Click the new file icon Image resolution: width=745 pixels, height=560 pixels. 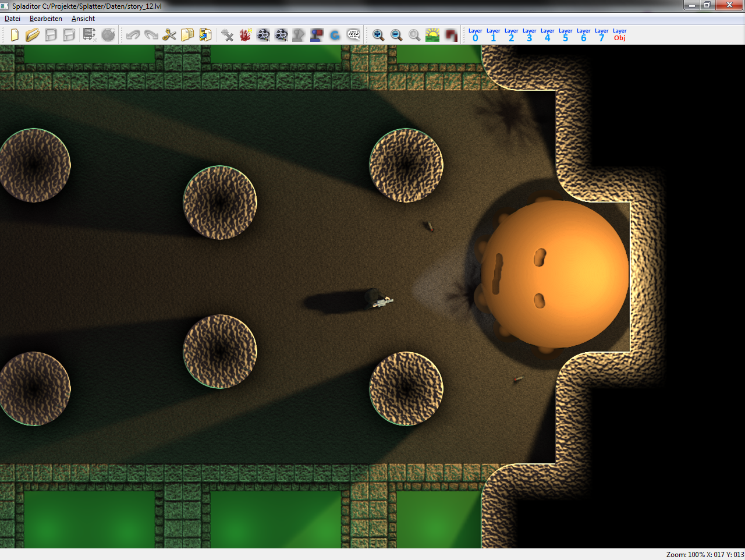(15, 35)
